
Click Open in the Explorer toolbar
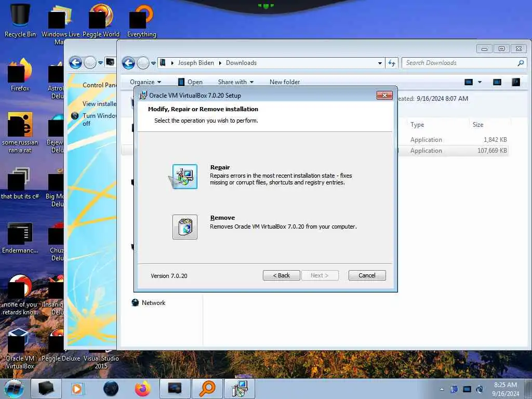[190, 82]
